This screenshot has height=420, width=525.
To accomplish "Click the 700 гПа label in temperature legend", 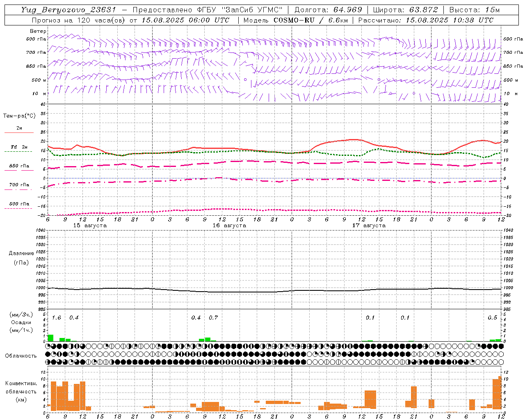I will coord(19,185).
